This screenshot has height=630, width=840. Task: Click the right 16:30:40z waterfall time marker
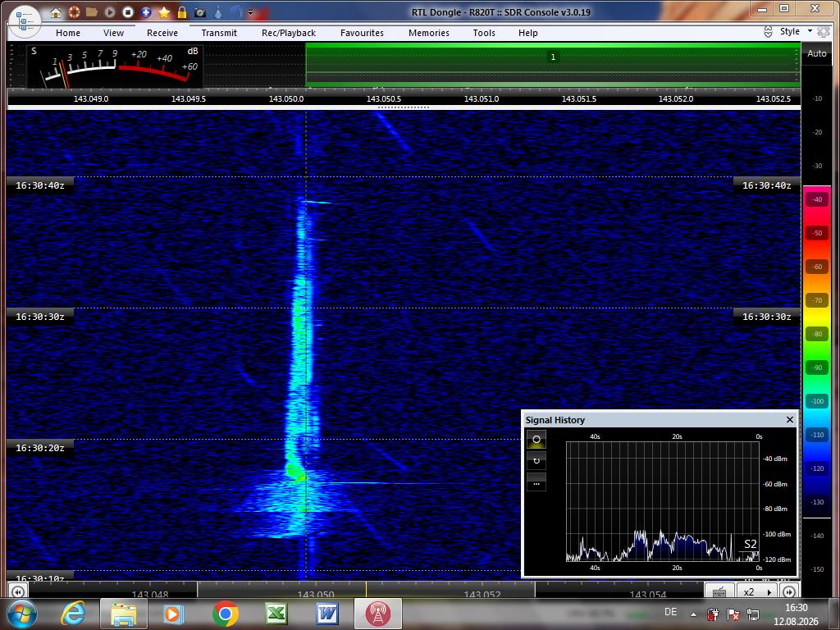(767, 185)
